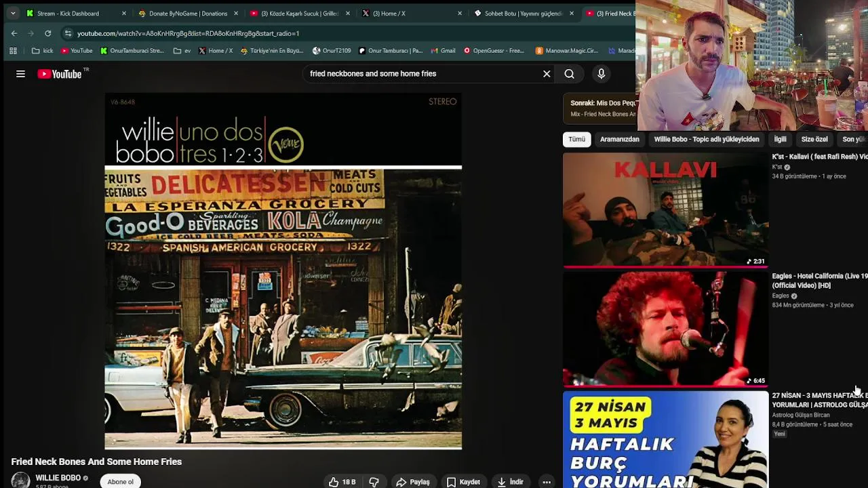Select the İlgili filter chip
868x488 pixels.
pyautogui.click(x=780, y=139)
